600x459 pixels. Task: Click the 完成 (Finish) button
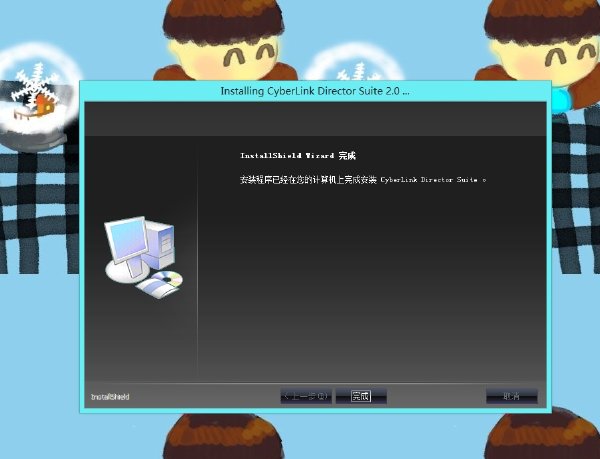tap(361, 396)
